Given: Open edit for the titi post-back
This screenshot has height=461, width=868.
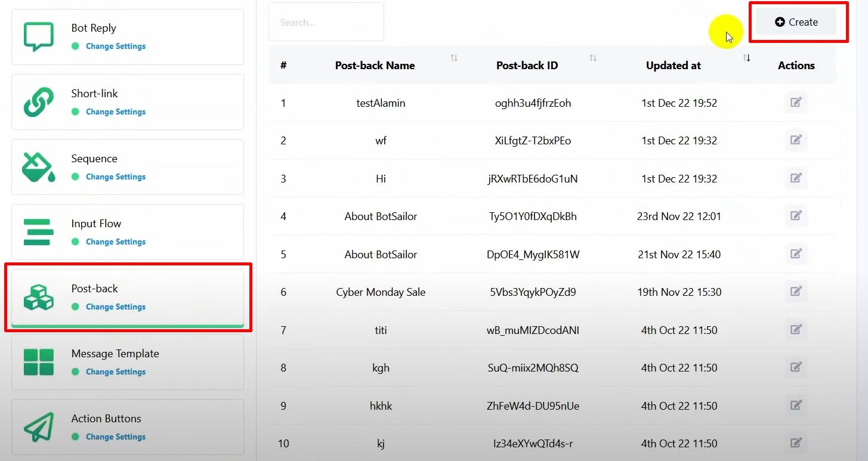Looking at the screenshot, I should pyautogui.click(x=796, y=329).
